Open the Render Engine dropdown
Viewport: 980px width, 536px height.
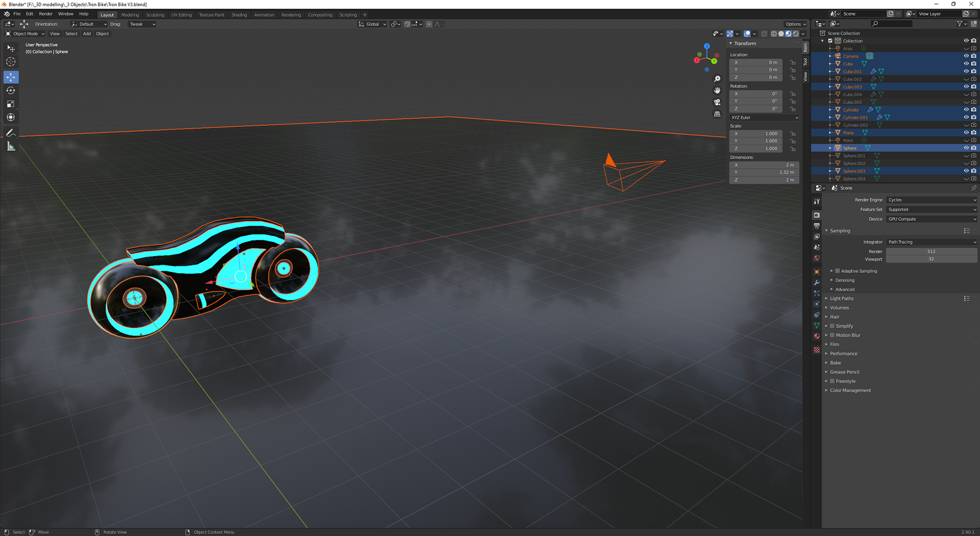point(932,200)
